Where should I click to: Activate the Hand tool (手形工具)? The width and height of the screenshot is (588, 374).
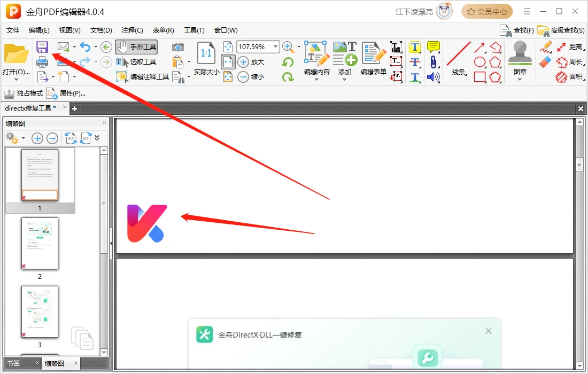[x=136, y=47]
